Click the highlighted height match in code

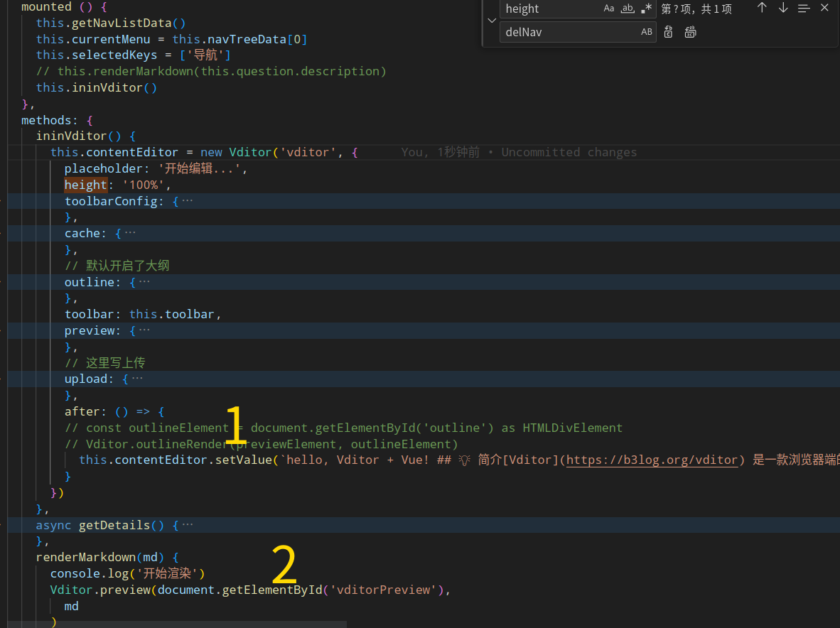pyautogui.click(x=86, y=185)
